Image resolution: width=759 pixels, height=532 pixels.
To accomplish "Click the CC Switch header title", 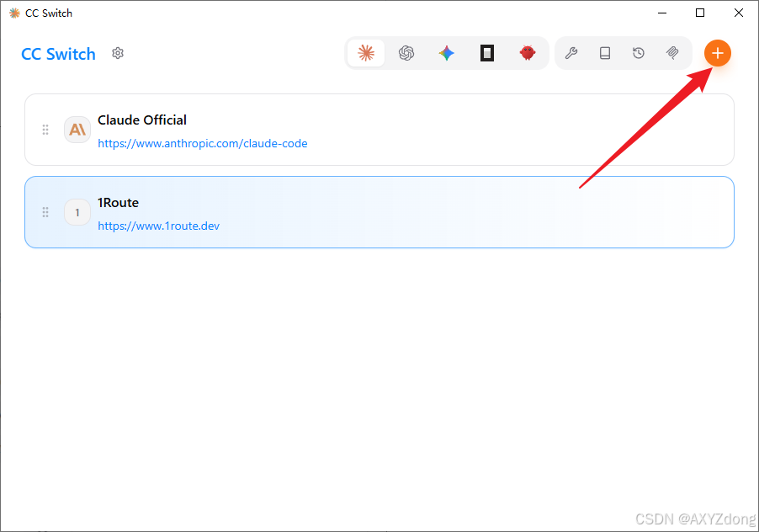I will point(59,54).
